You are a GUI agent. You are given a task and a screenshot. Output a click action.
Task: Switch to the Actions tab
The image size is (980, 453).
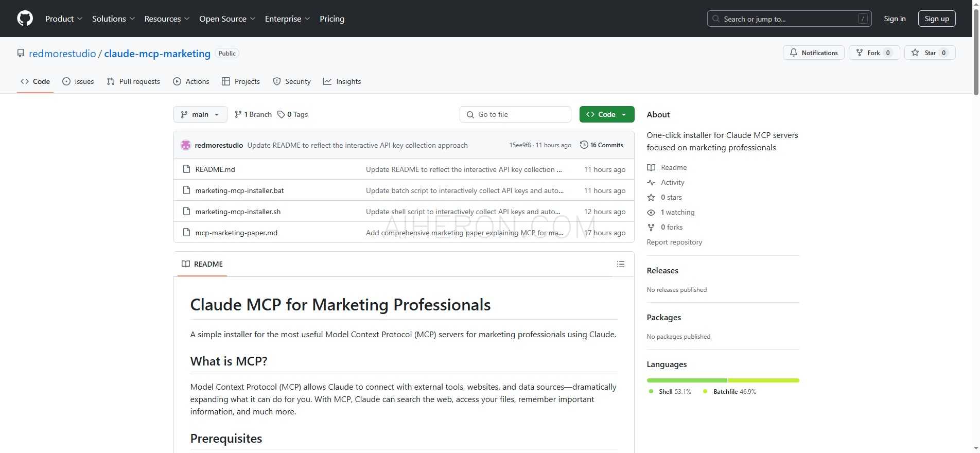tap(191, 81)
